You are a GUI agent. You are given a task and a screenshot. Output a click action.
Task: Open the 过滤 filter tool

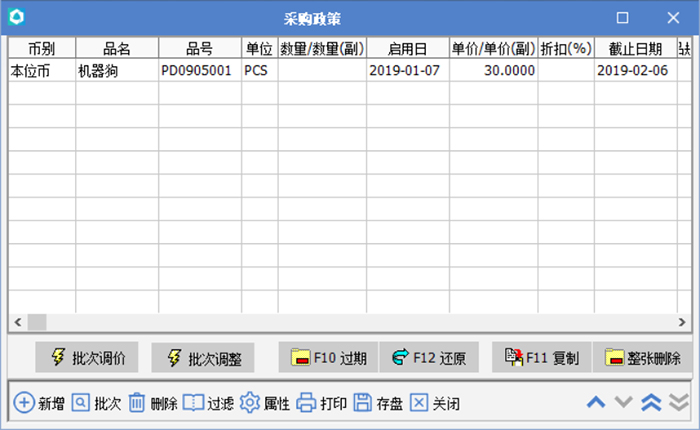coord(193,403)
